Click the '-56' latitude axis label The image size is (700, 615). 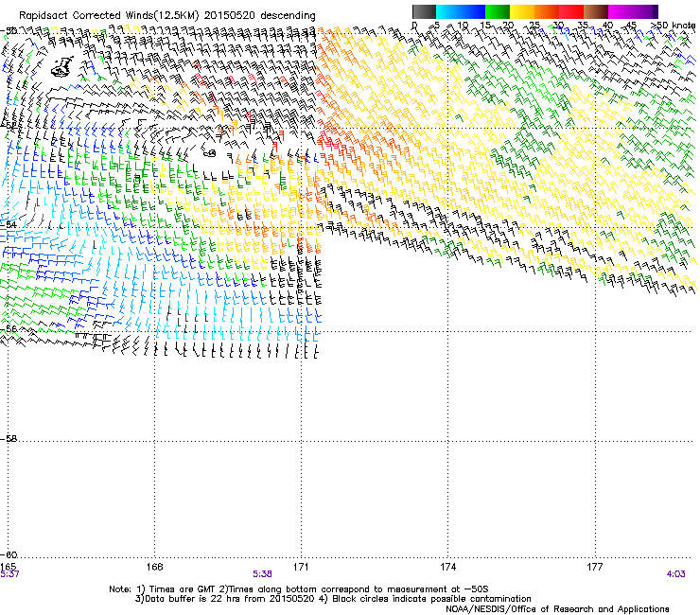point(9,328)
